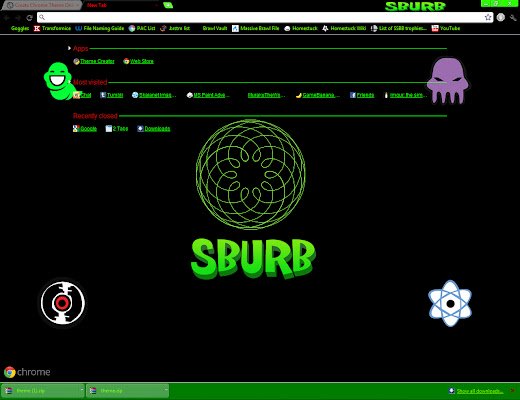This screenshot has height=400, width=520.
Task: Launch the Theme Creator app
Action: click(94, 61)
